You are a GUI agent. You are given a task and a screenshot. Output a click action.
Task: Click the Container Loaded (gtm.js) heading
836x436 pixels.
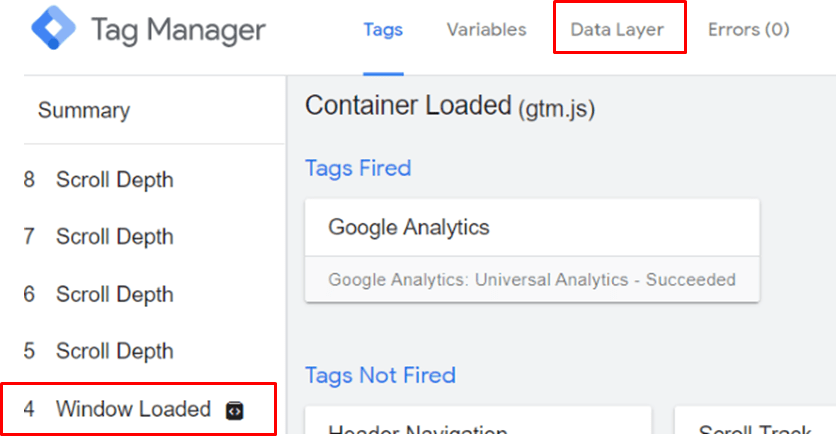pos(449,107)
